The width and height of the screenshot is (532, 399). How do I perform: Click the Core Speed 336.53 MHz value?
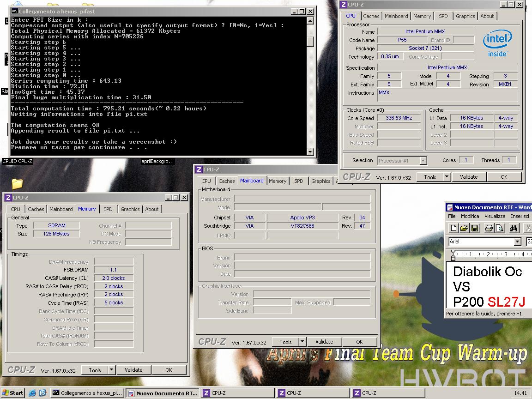pos(399,118)
